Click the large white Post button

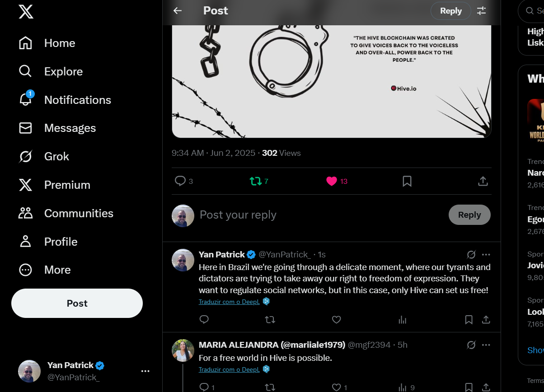tap(77, 303)
